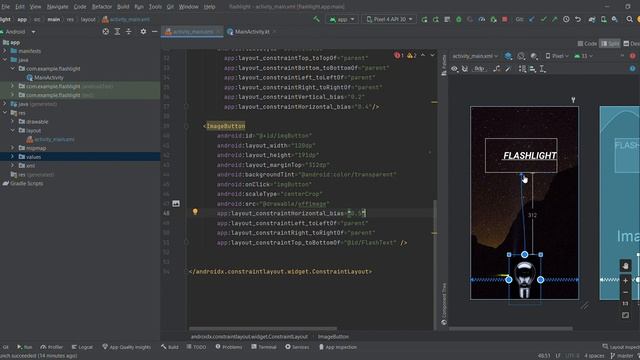Viewport: 640px width, 360px height.
Task: Click the Git Push arrow icon
Action: point(554,19)
